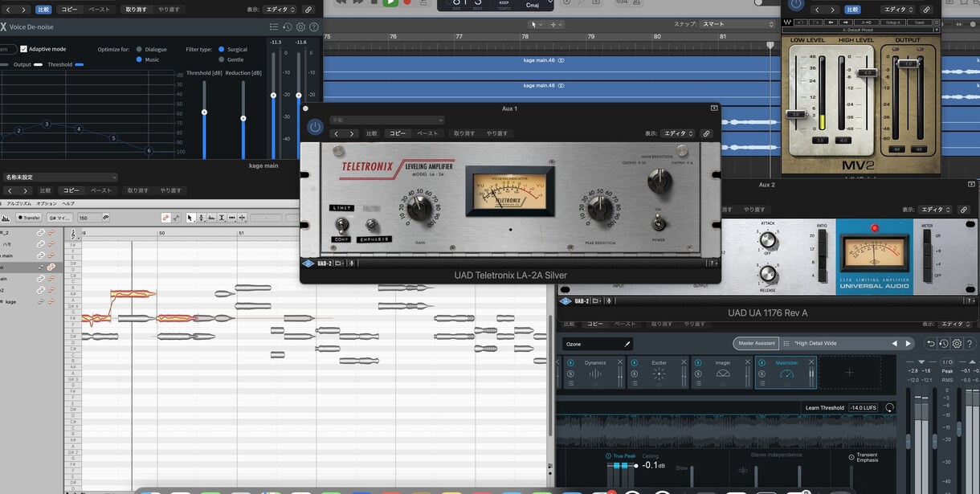
Task: Toggle the LA-2A plugin power button
Action: click(x=315, y=127)
